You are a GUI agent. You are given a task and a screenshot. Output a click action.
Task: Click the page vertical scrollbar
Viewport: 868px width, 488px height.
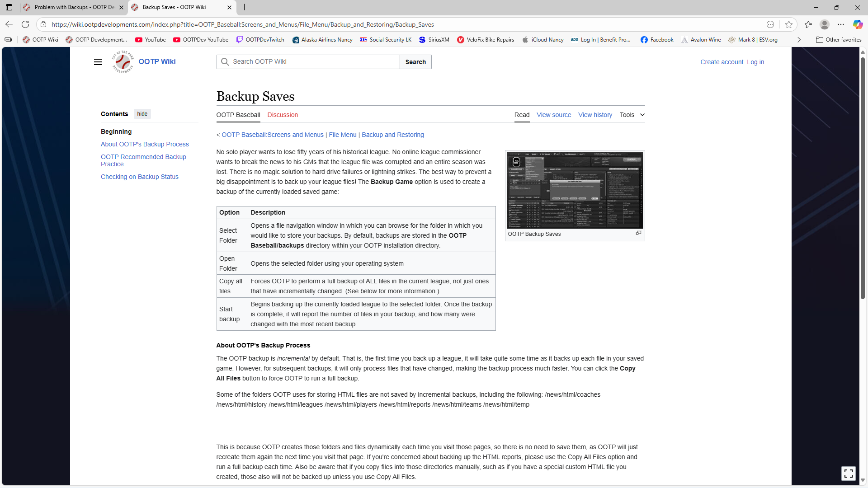pos(863,181)
